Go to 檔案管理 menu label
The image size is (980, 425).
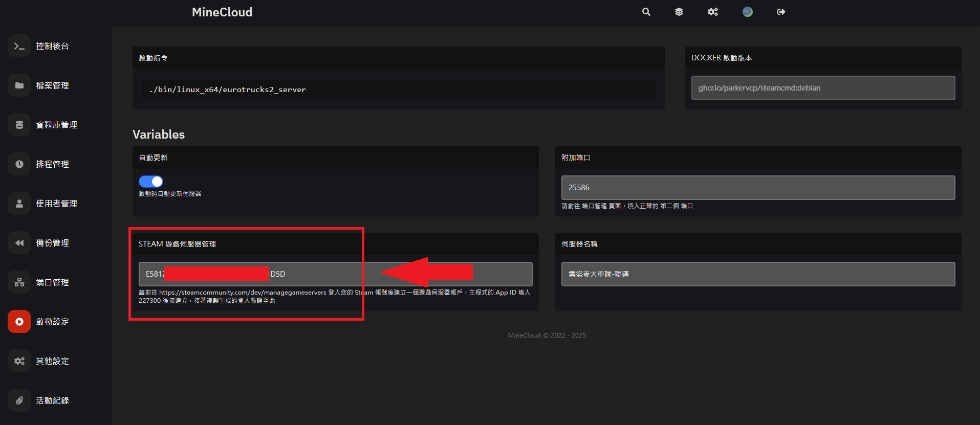(x=52, y=85)
